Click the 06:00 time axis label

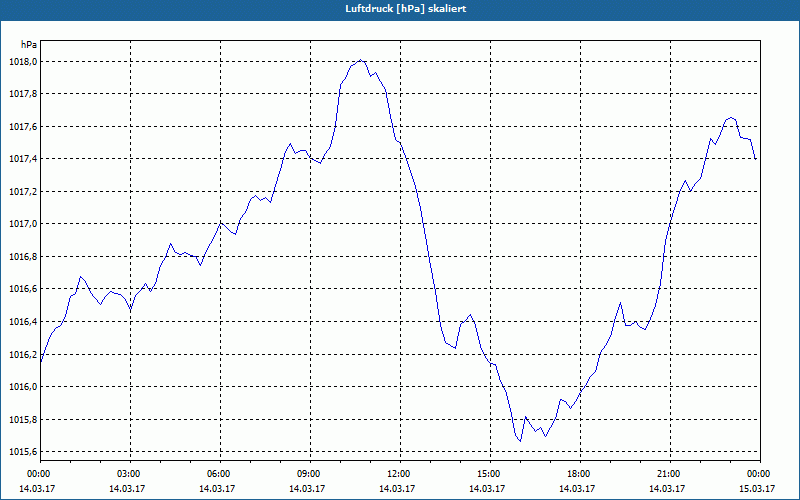click(x=220, y=474)
